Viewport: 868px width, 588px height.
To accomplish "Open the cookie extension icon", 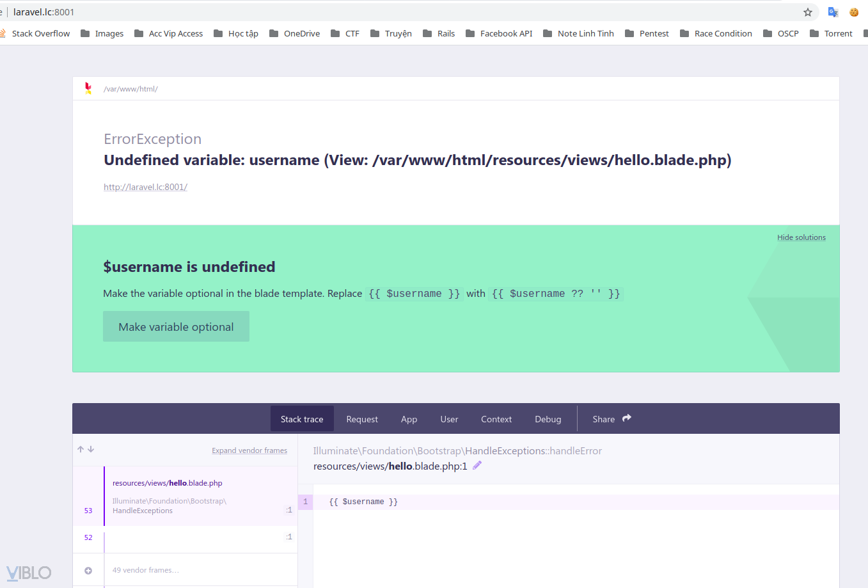I will [x=854, y=12].
